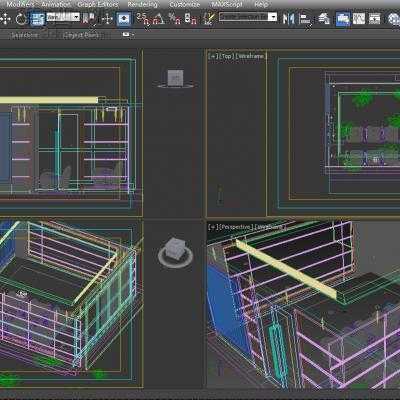Open the reference coordinate system dropdown

(x=63, y=17)
